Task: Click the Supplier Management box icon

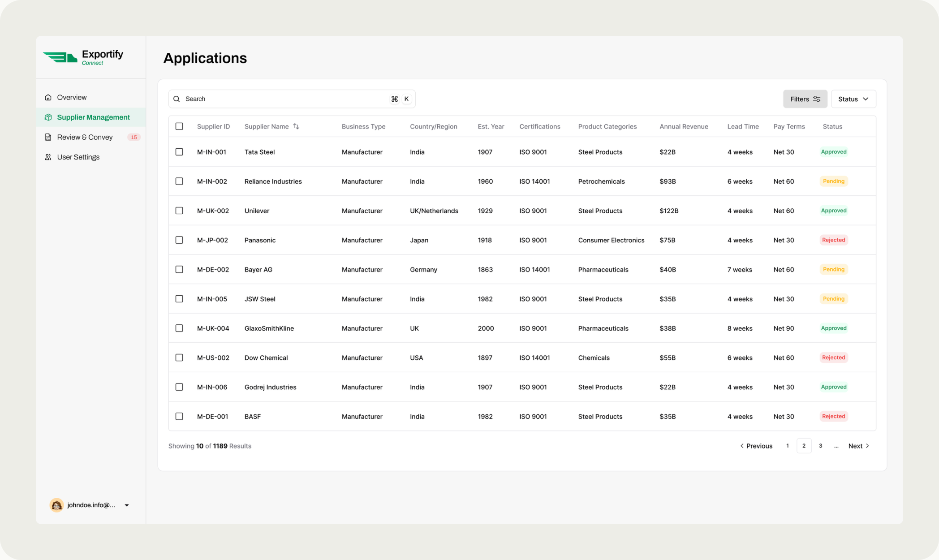Action: (x=48, y=117)
